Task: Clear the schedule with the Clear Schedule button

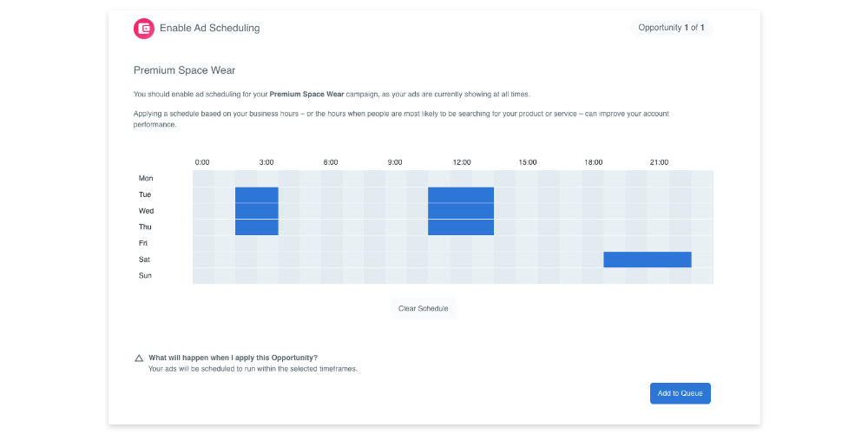Action: (423, 308)
